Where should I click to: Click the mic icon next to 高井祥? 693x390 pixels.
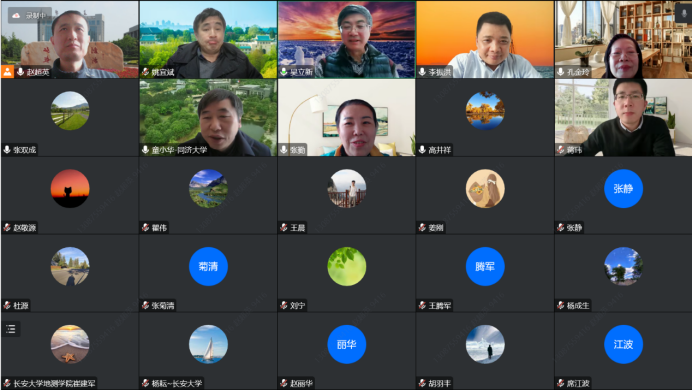click(422, 150)
